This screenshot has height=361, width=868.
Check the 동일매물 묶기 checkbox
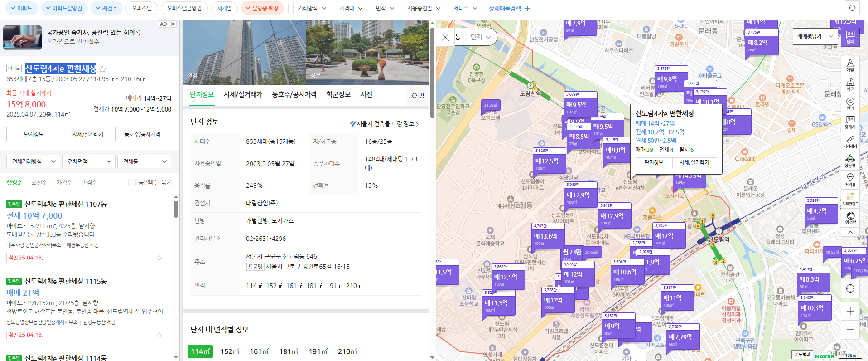(132, 182)
